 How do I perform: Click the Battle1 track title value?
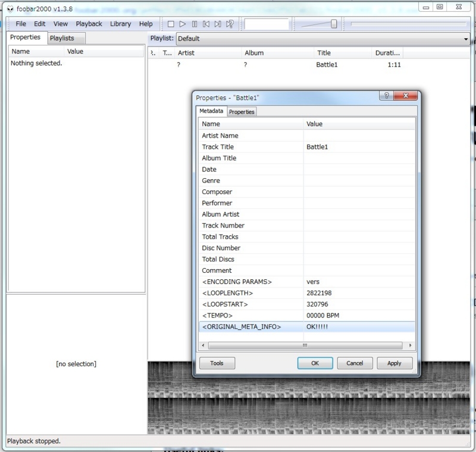317,147
